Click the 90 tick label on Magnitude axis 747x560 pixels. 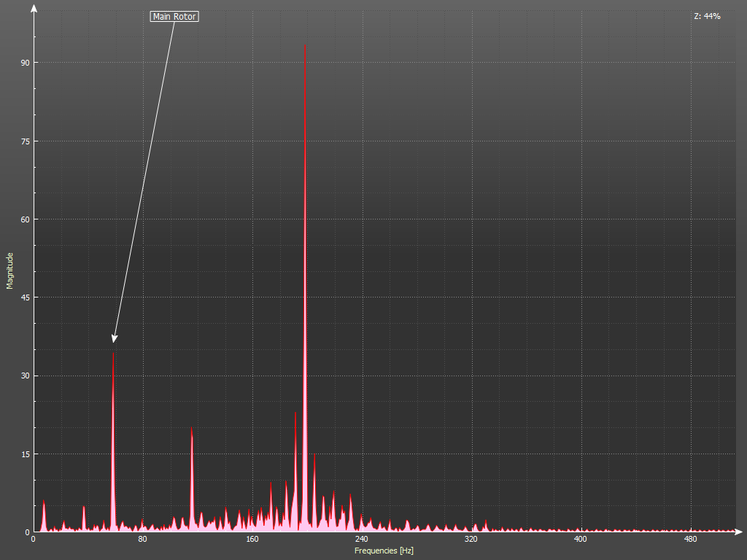(x=25, y=63)
